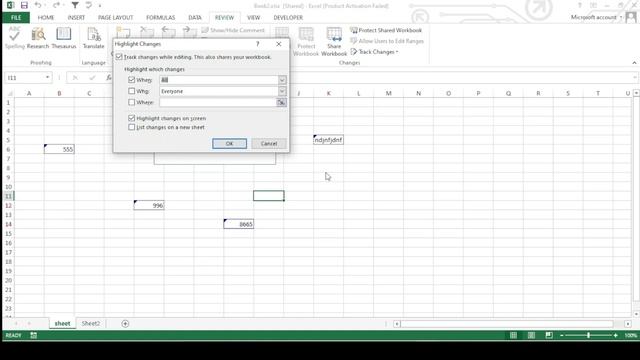
Task: Add a new sheet with plus icon
Action: pyautogui.click(x=125, y=324)
